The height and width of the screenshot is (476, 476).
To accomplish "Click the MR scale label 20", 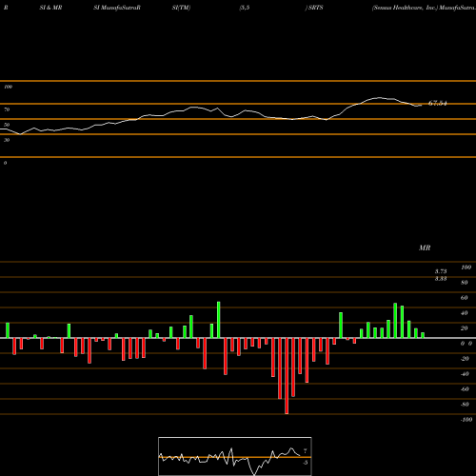I will point(465,328).
